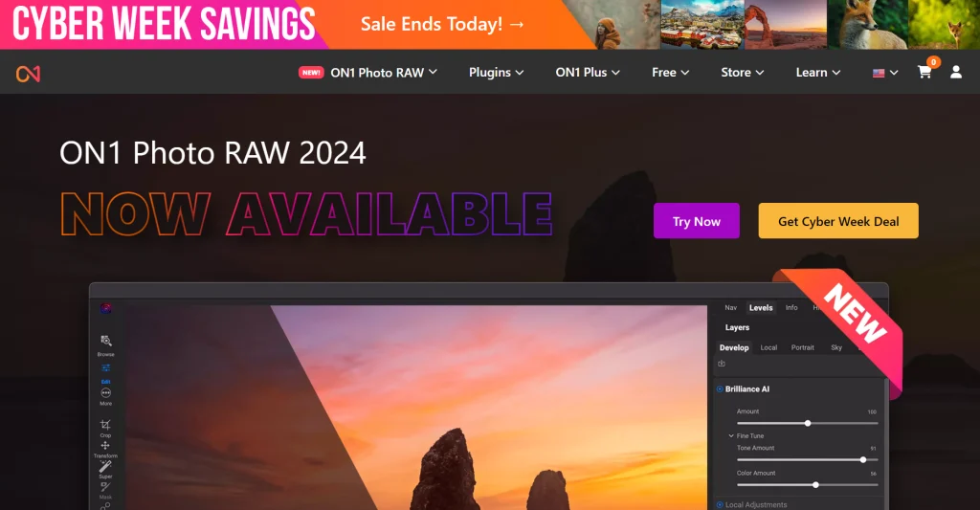The height and width of the screenshot is (510, 980).
Task: Click the Edit module icon in the sidebar
Action: coord(105,368)
